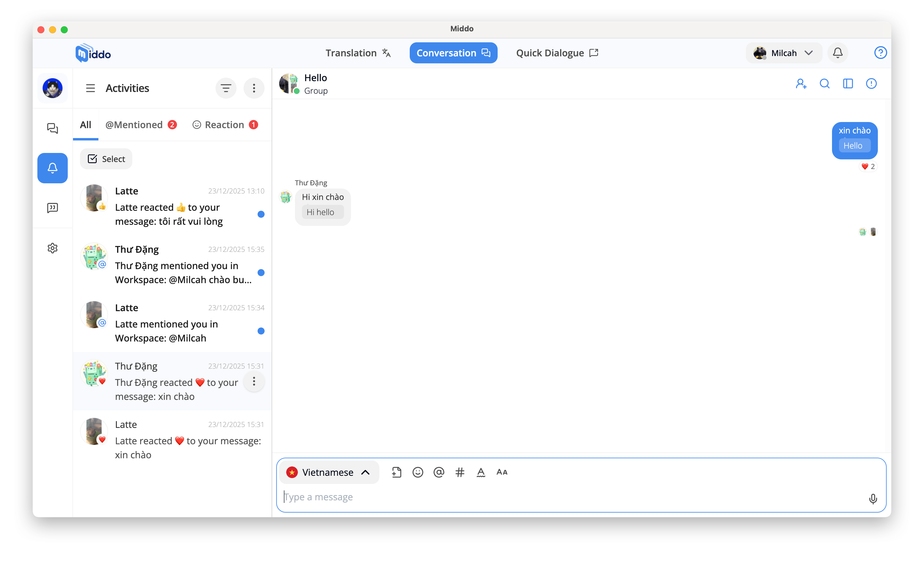The image size is (924, 561).
Task: Toggle the side panel layout icon
Action: 847,83
